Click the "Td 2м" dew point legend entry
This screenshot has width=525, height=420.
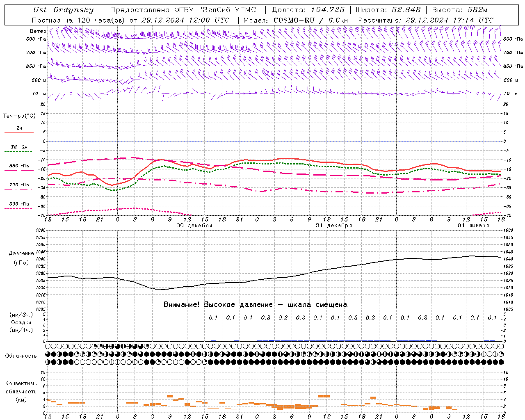coord(19,147)
